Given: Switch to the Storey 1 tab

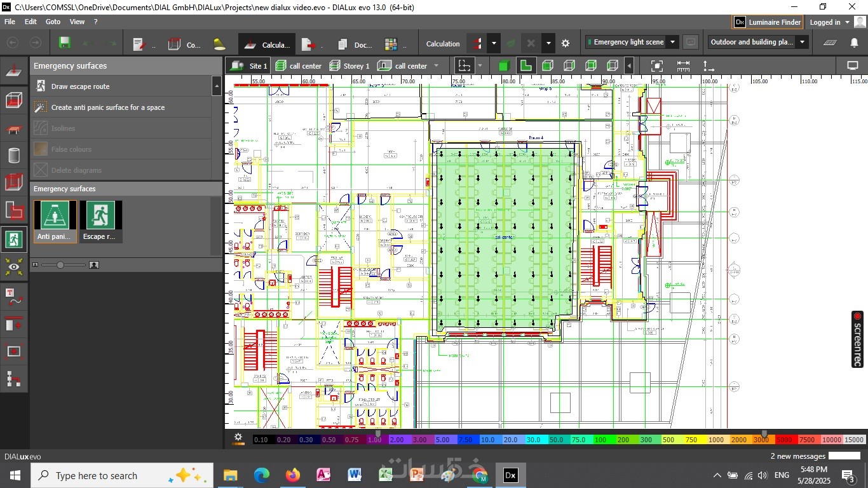Looking at the screenshot, I should click(349, 66).
